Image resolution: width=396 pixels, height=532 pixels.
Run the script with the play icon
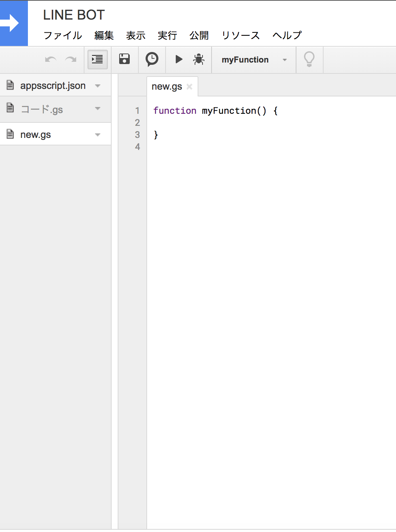tap(178, 59)
